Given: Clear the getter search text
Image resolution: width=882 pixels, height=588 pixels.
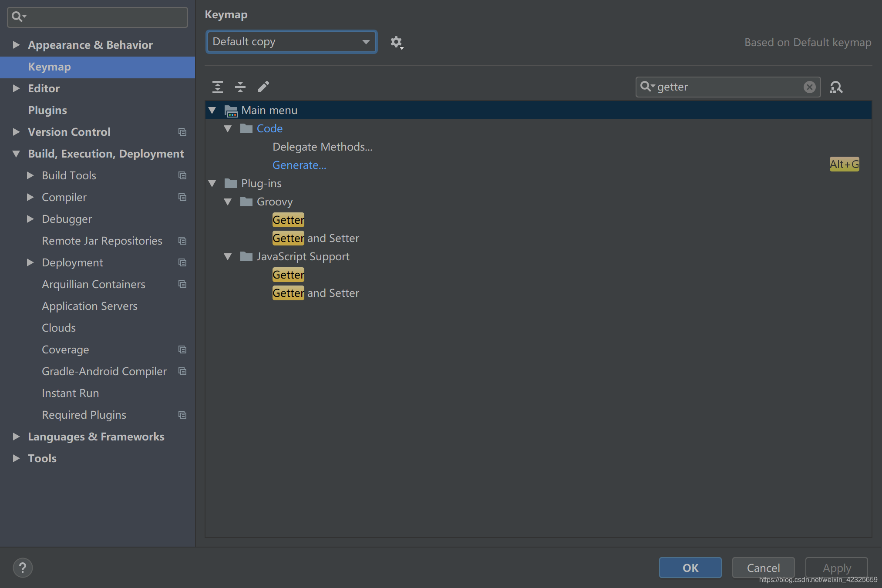Looking at the screenshot, I should pyautogui.click(x=809, y=87).
